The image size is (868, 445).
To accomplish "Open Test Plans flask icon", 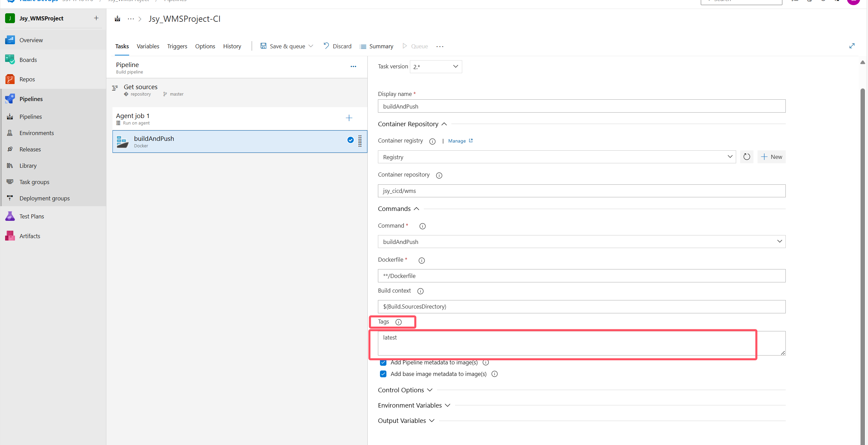I will tap(10, 216).
